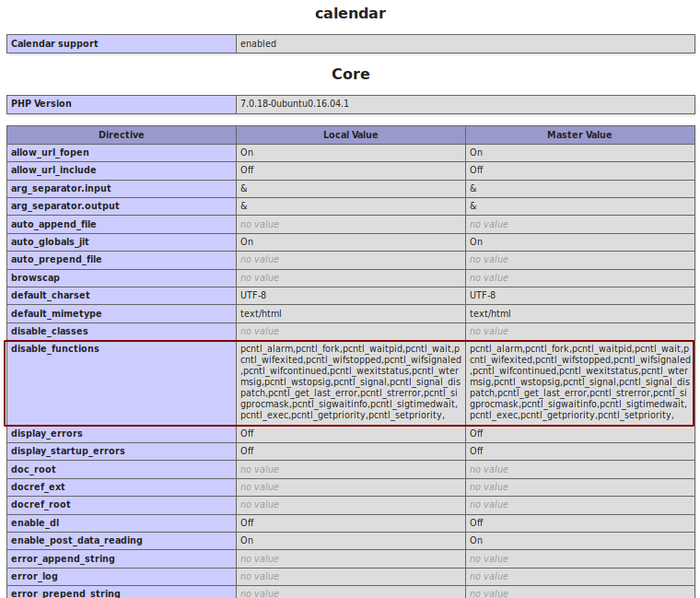Image resolution: width=700 pixels, height=598 pixels.
Task: Select the Calendar support row label
Action: tap(54, 44)
